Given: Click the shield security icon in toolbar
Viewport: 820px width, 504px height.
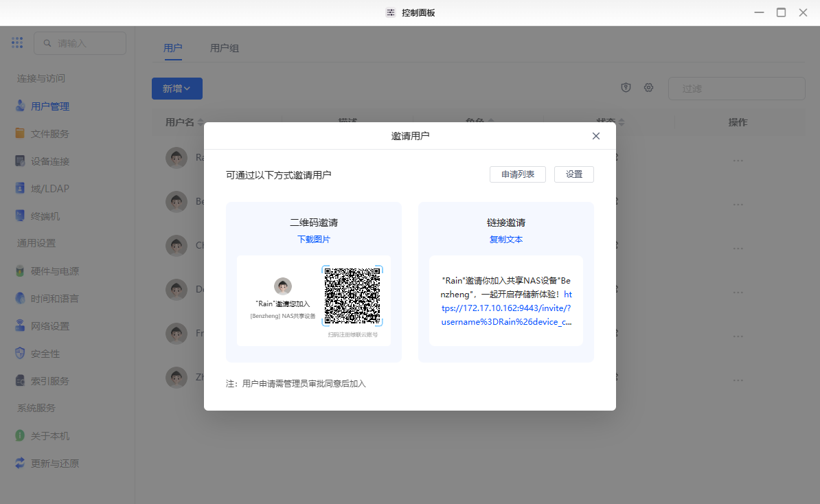Looking at the screenshot, I should (x=626, y=88).
